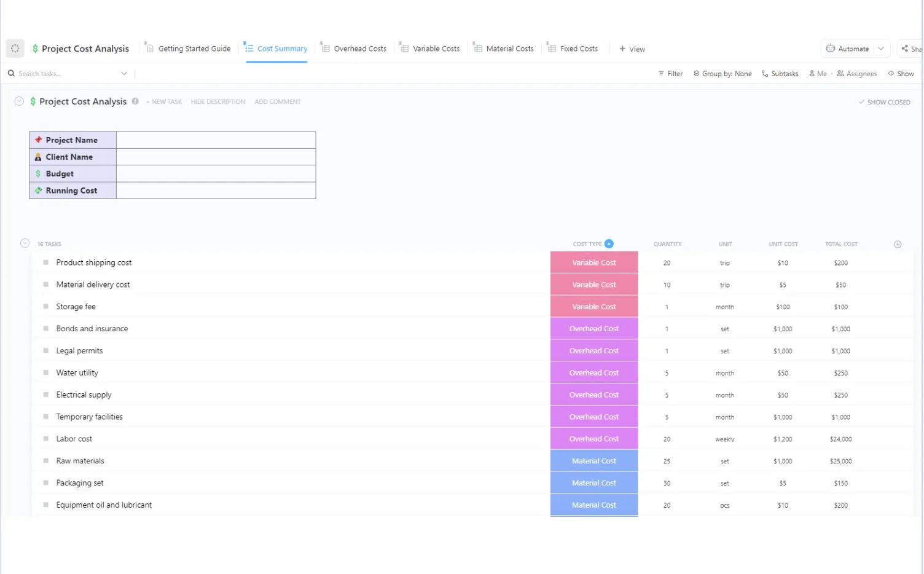This screenshot has width=924, height=574.
Task: Click the info icon next to Project Cost Analysis
Action: (x=135, y=101)
